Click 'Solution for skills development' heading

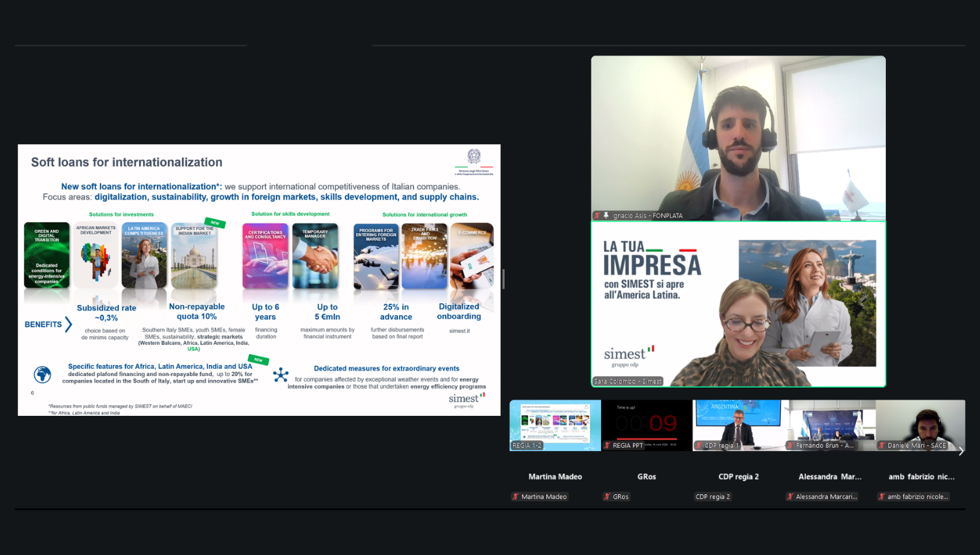291,214
